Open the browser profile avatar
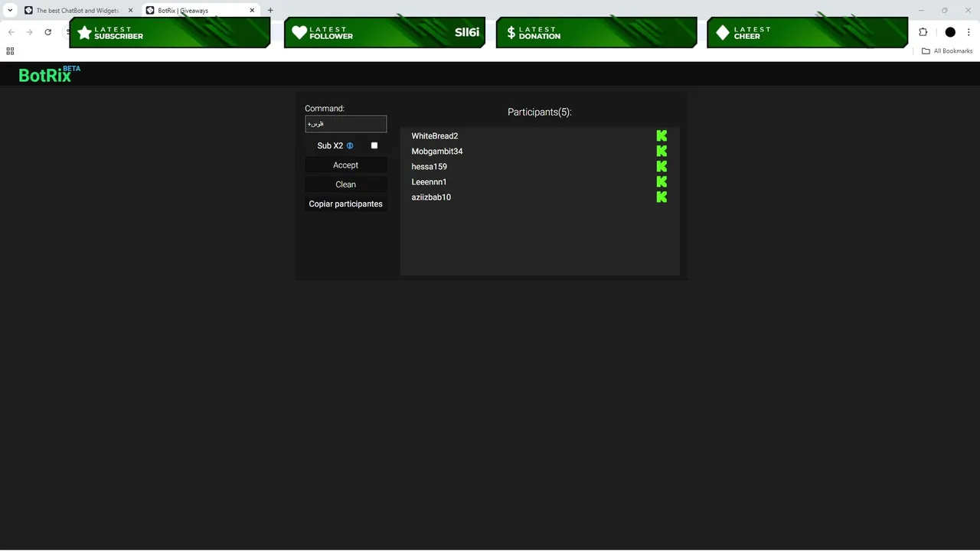980x551 pixels. 950,32
